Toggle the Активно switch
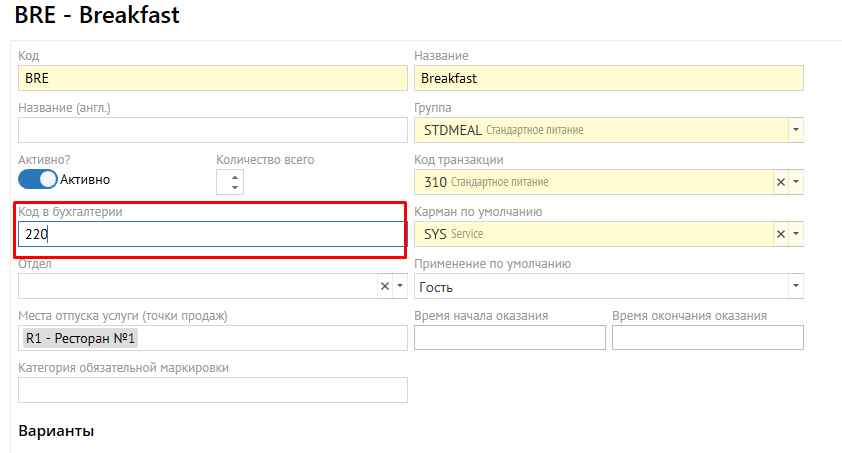The height and width of the screenshot is (453, 842). pos(38,180)
